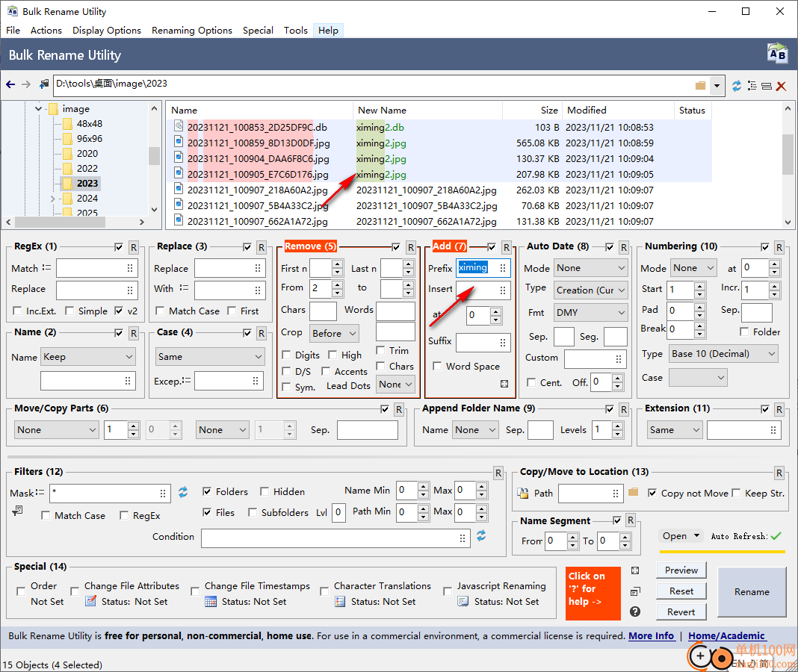The image size is (798, 672).
Task: Check the Hidden filter checkbox
Action: tap(265, 491)
